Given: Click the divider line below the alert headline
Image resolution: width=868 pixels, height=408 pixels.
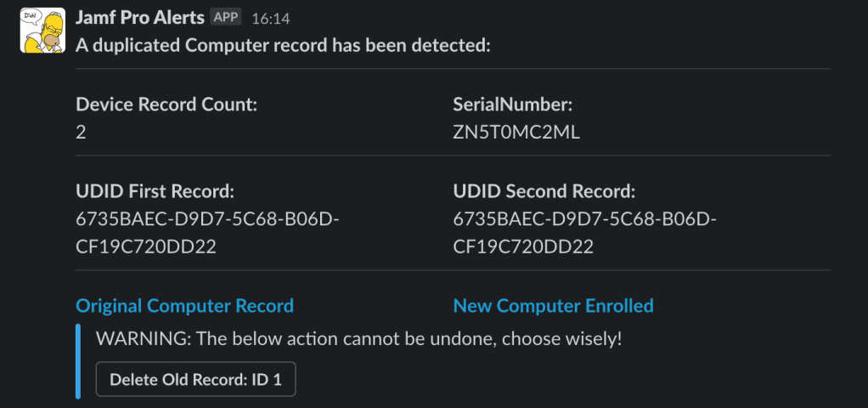Looking at the screenshot, I should (453, 68).
